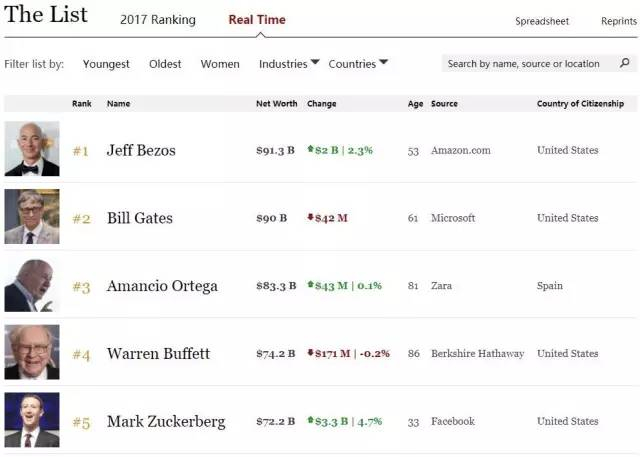Image resolution: width=640 pixels, height=457 pixels.
Task: Open Jeff Bezos profile photo
Action: pos(32,149)
